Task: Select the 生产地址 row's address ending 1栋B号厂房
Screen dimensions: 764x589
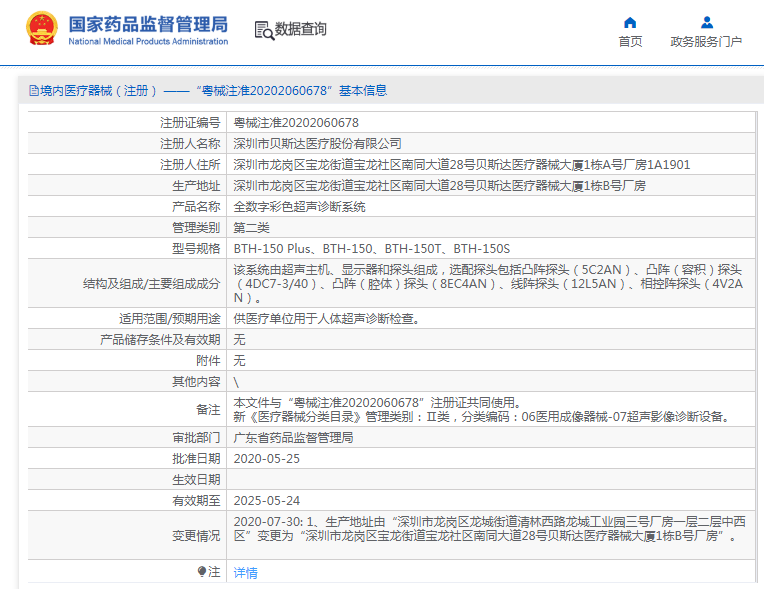Action: click(x=439, y=186)
